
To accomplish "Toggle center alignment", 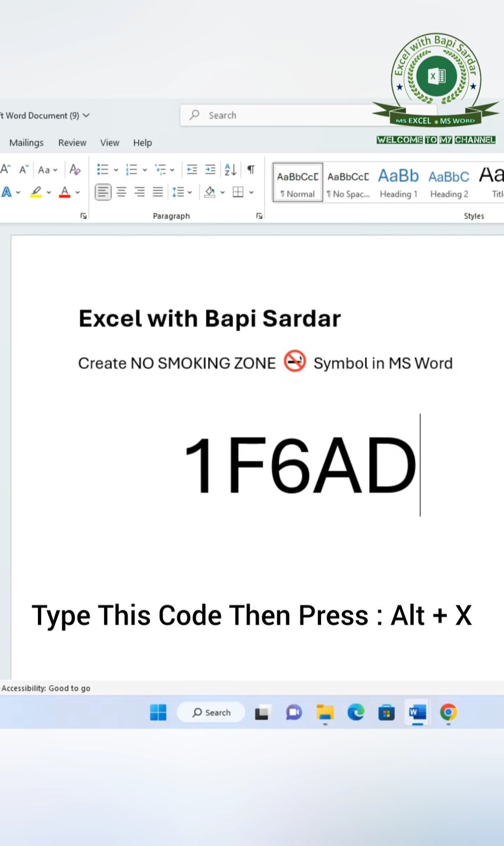I will (122, 192).
